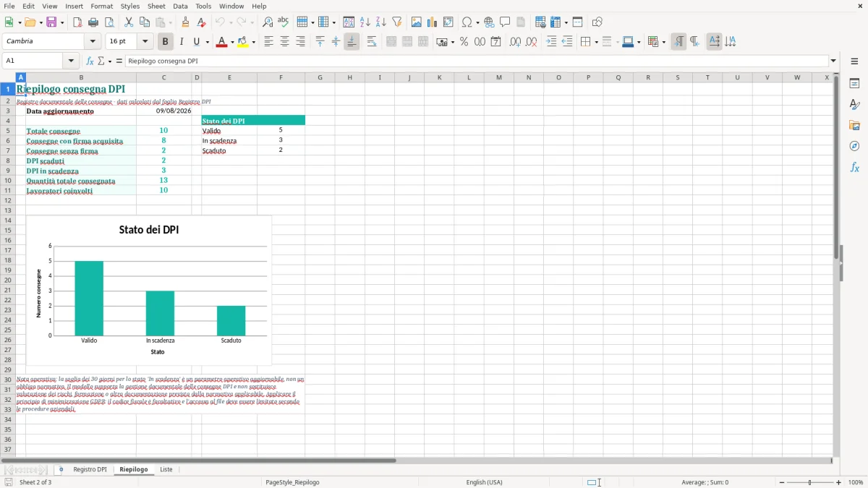
Task: Insert a hyperlink
Action: tap(489, 22)
